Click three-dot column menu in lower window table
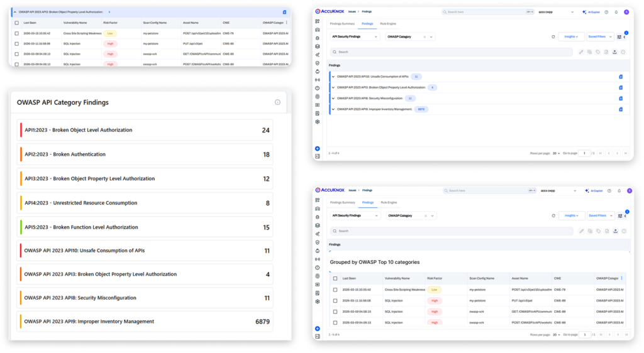This screenshot has height=353, width=644. 622,278
